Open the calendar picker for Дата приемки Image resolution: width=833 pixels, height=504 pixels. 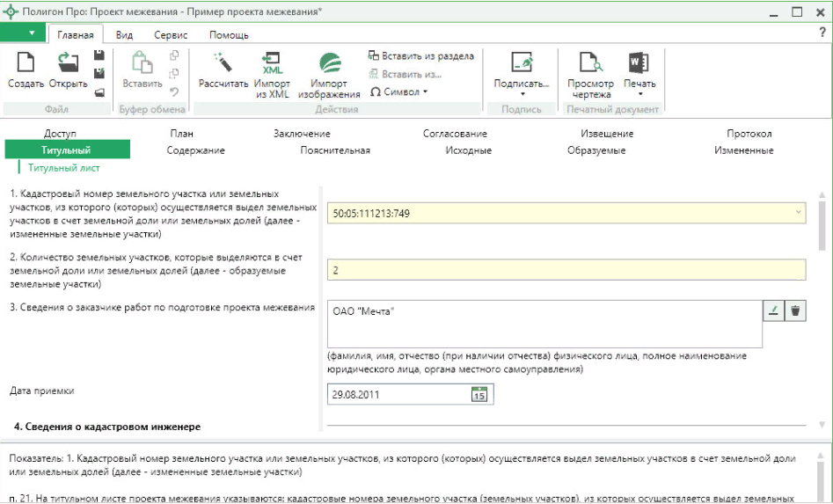[x=479, y=395]
